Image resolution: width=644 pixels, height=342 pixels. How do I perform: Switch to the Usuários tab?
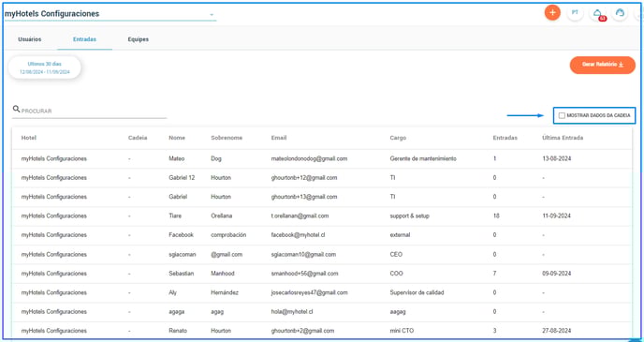[x=30, y=39]
